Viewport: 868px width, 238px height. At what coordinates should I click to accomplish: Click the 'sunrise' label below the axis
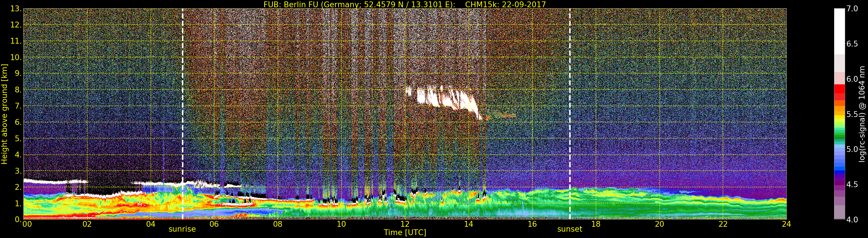(x=182, y=229)
